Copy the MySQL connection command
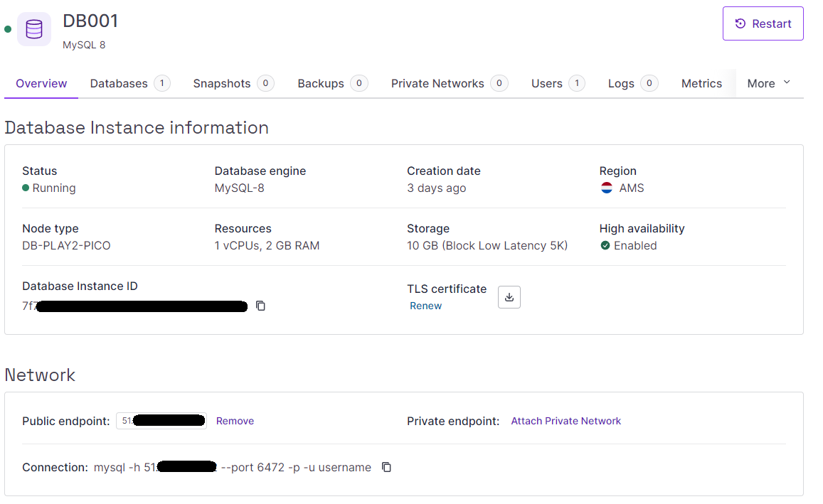This screenshot has height=504, width=823. [386, 467]
